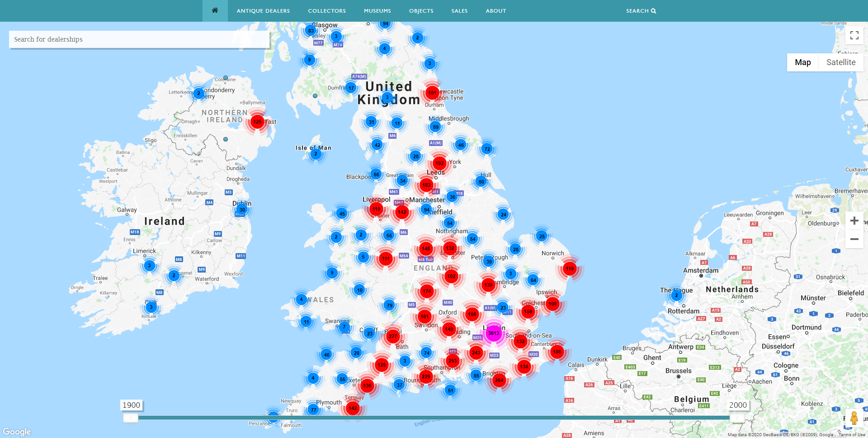Toggle fullscreen map view

[854, 35]
